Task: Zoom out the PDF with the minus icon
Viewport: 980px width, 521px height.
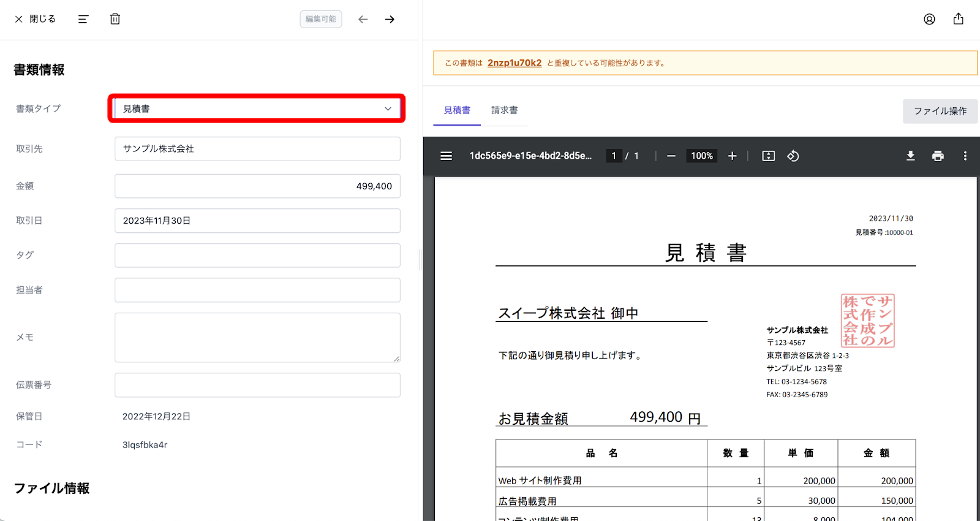Action: point(671,156)
